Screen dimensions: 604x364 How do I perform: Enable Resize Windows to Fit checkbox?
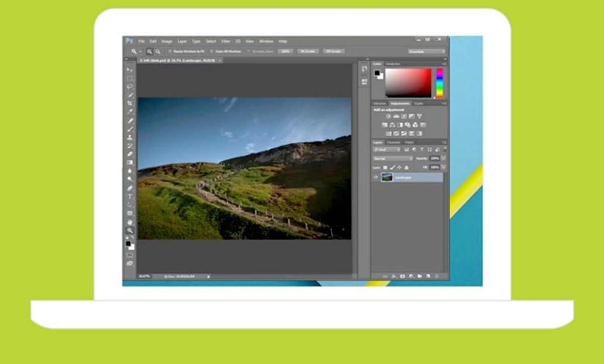pos(170,51)
